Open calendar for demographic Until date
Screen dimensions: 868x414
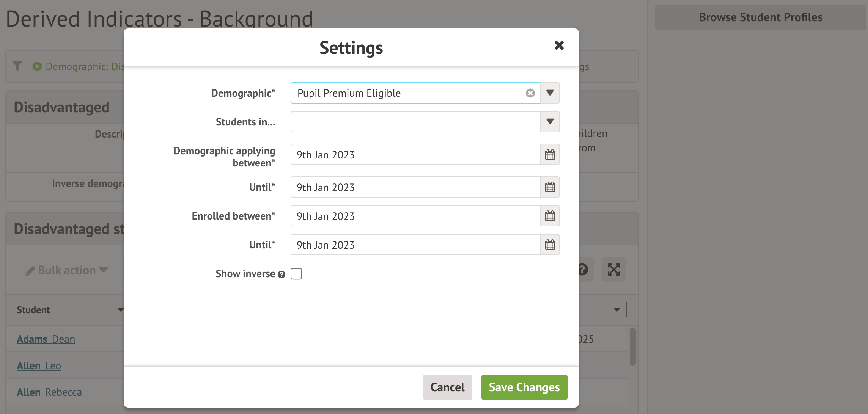point(550,187)
